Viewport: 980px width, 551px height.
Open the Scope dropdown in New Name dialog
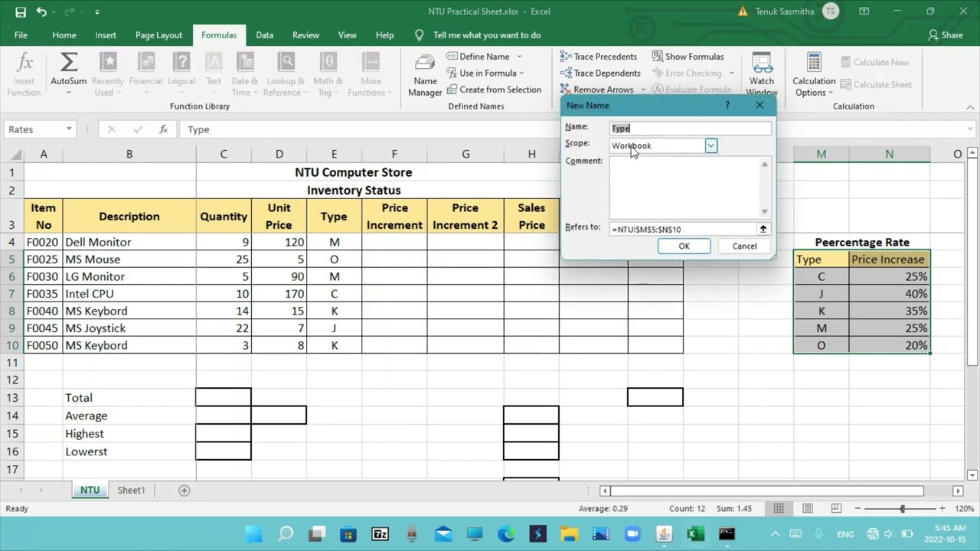[x=711, y=145]
